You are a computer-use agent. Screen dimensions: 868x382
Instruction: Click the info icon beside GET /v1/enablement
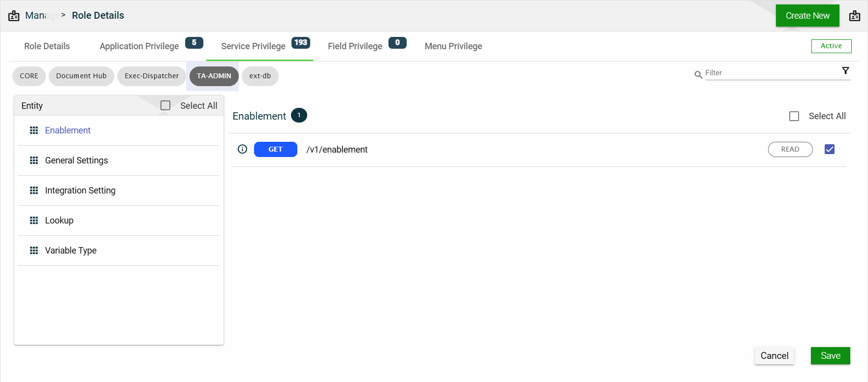(242, 149)
